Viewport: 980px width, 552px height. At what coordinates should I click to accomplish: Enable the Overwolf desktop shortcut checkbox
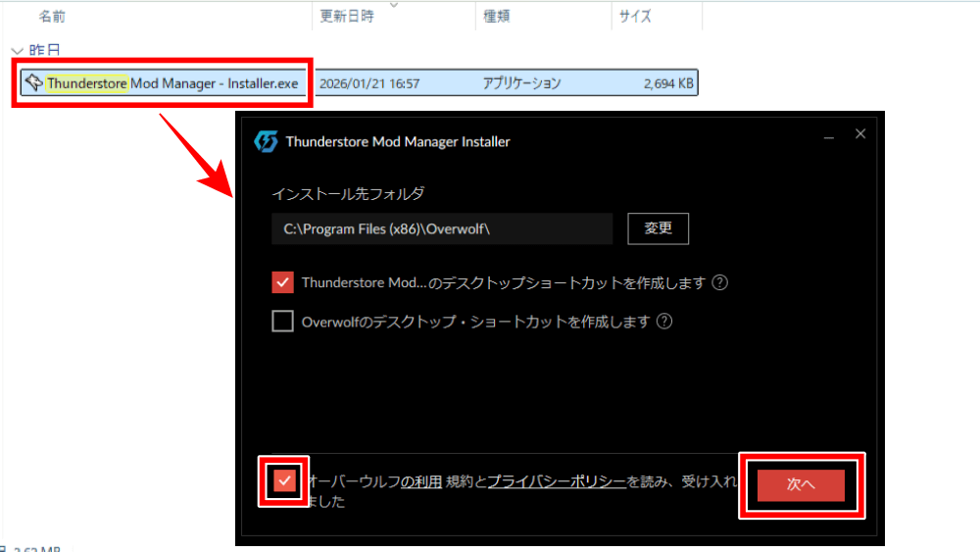click(283, 322)
